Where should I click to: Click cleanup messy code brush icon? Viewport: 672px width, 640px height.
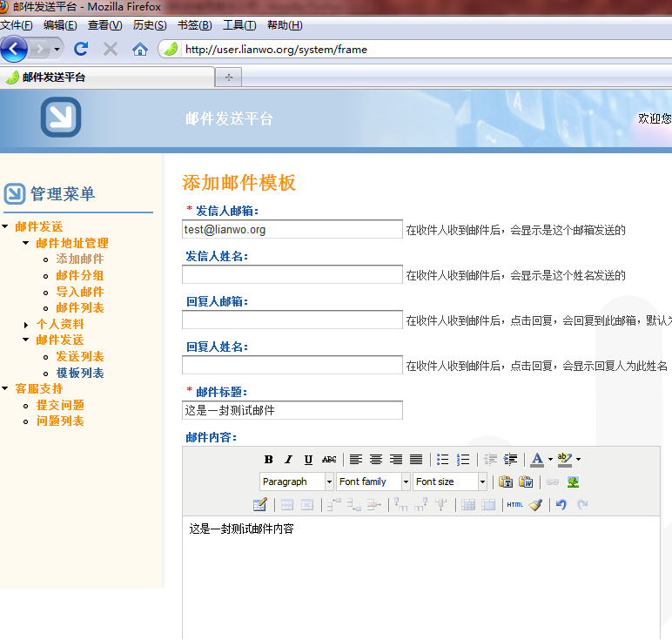coord(535,505)
